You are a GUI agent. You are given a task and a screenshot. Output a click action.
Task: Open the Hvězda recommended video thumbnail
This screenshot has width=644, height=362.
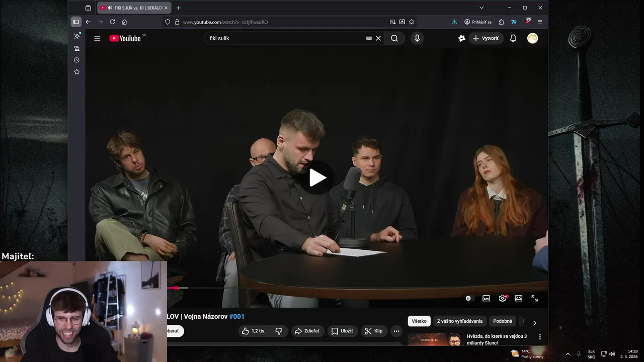coord(435,339)
